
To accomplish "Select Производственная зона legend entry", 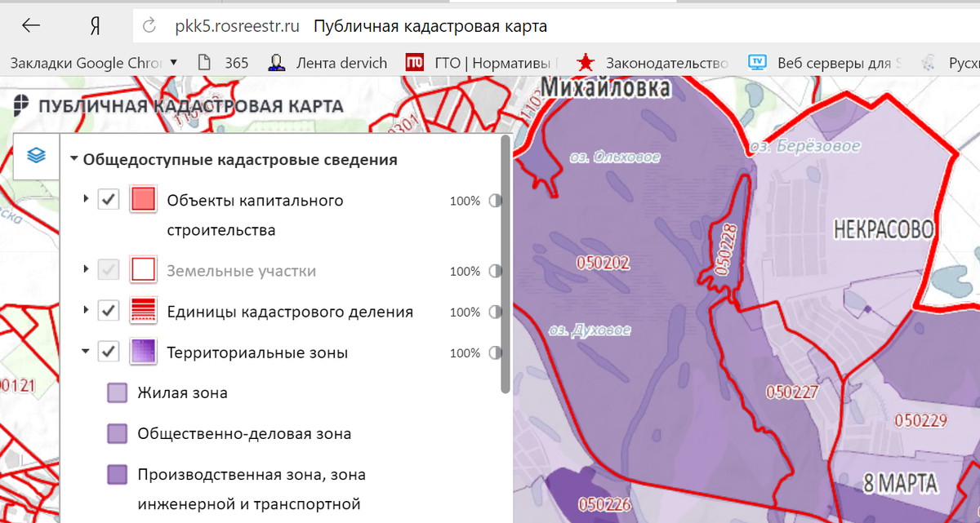I will point(252,489).
